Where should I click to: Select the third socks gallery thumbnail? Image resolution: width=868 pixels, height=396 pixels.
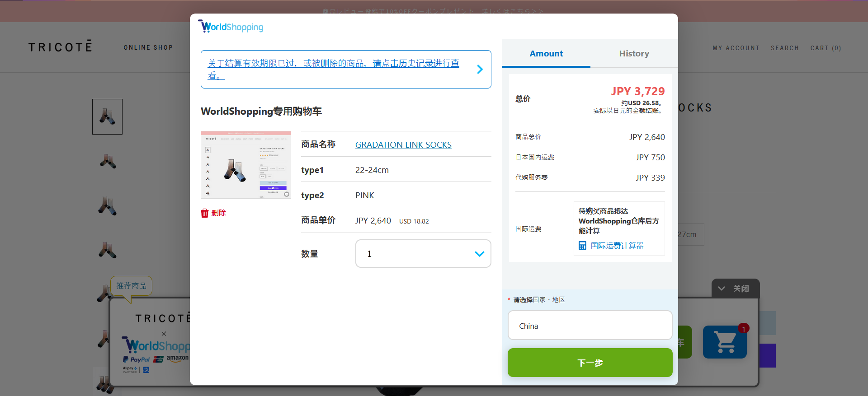pyautogui.click(x=108, y=206)
